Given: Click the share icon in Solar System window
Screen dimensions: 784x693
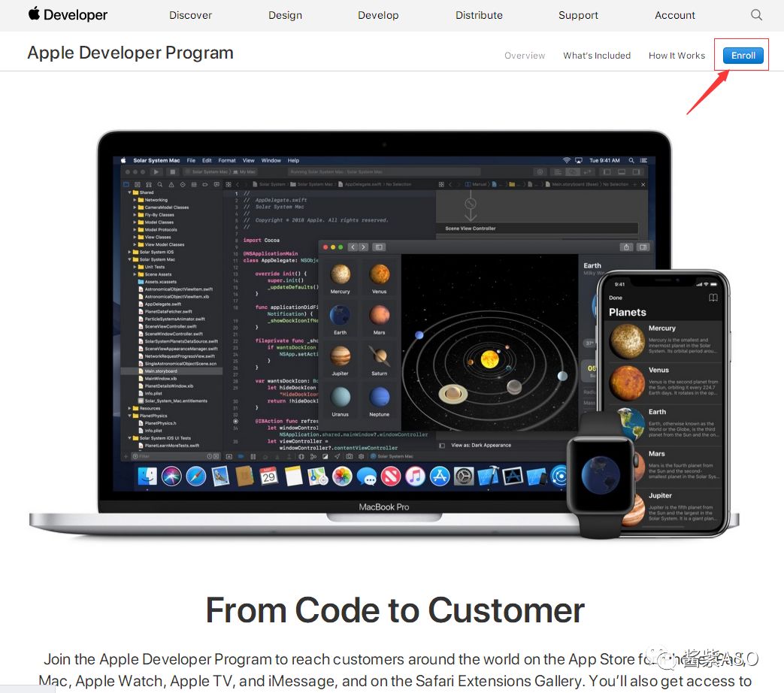Looking at the screenshot, I should (x=626, y=247).
